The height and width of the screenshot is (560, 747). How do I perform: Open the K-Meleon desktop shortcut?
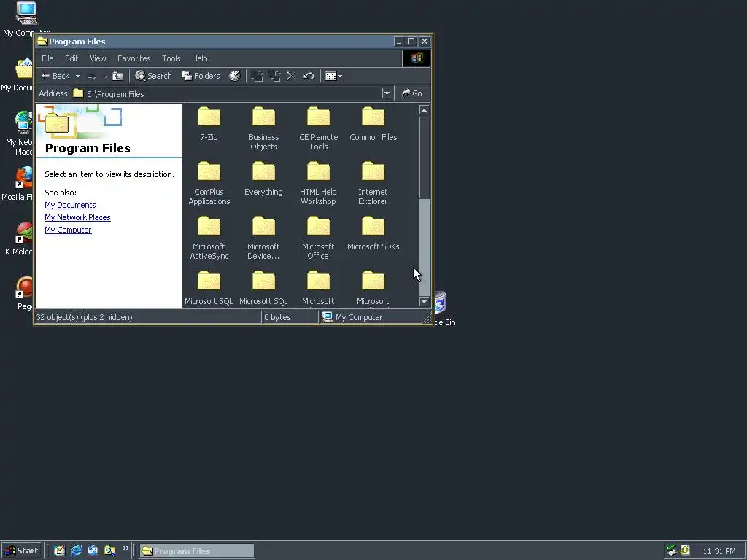coord(20,238)
